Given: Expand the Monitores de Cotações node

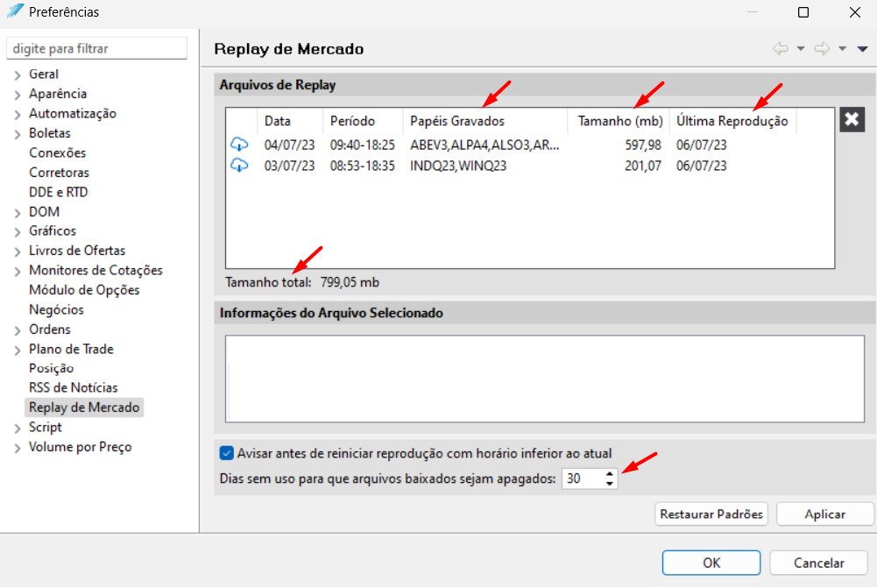Looking at the screenshot, I should (x=18, y=272).
